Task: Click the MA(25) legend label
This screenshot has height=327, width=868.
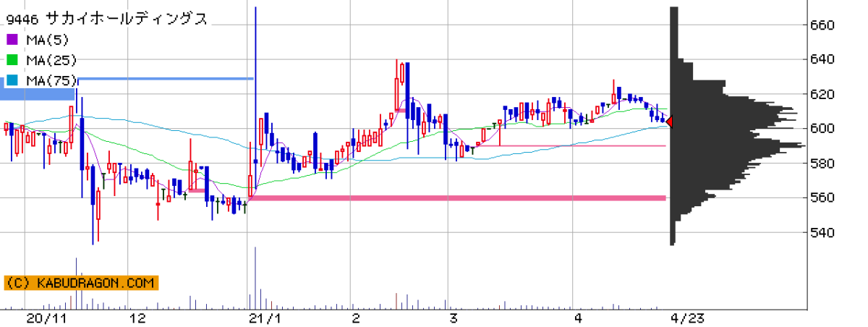Action: coord(51,60)
